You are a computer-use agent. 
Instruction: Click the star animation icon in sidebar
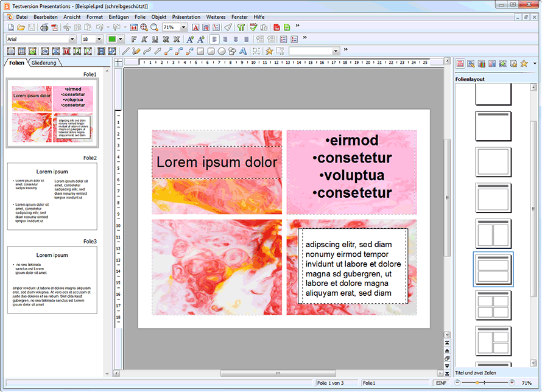pyautogui.click(x=524, y=63)
